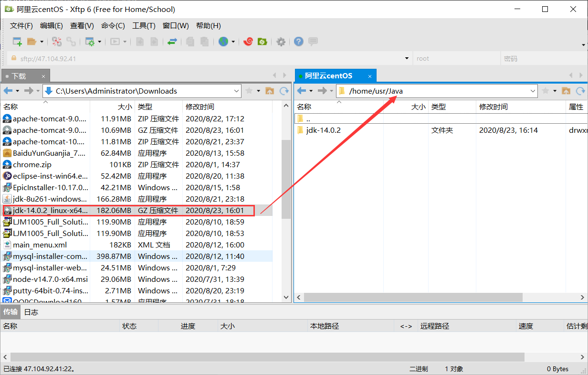The image size is (588, 375).
Task: Open the 工具(T) menu
Action: [144, 26]
